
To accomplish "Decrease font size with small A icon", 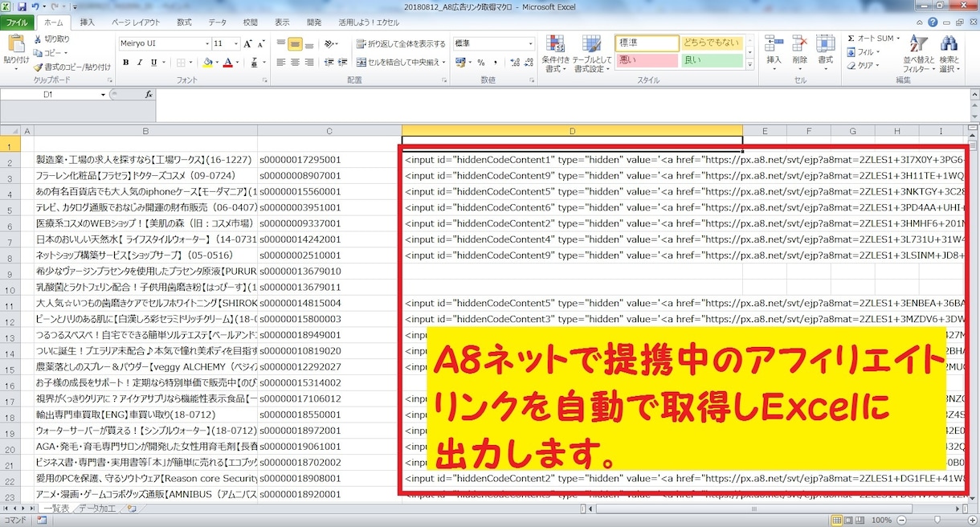I will (x=262, y=43).
